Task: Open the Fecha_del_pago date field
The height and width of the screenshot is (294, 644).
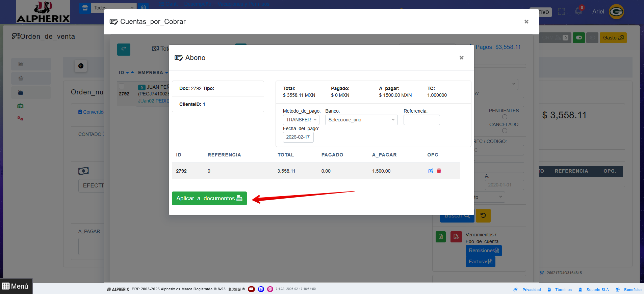Action: click(298, 137)
